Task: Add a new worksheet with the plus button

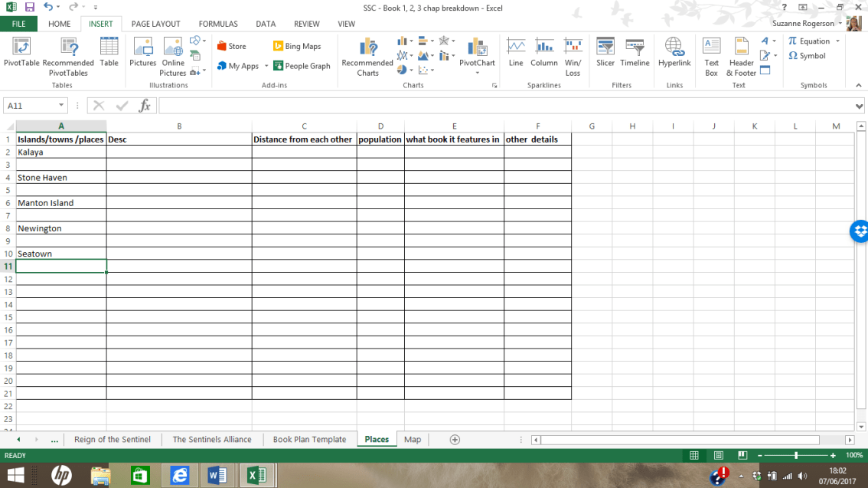Action: [x=455, y=439]
